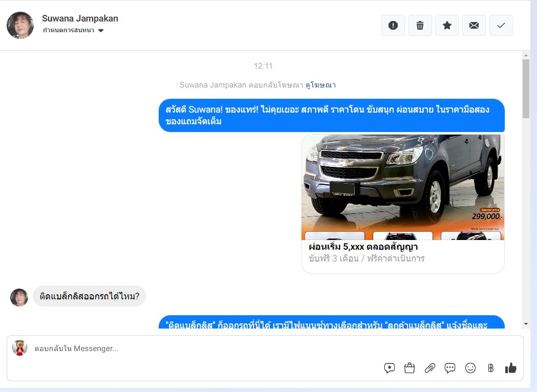Click the scrollbar down arrow
The image size is (537, 392).
tap(526, 324)
